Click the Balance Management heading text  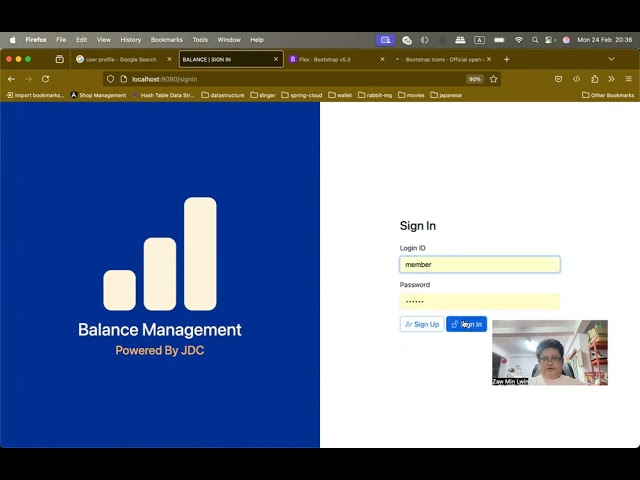pyautogui.click(x=160, y=330)
